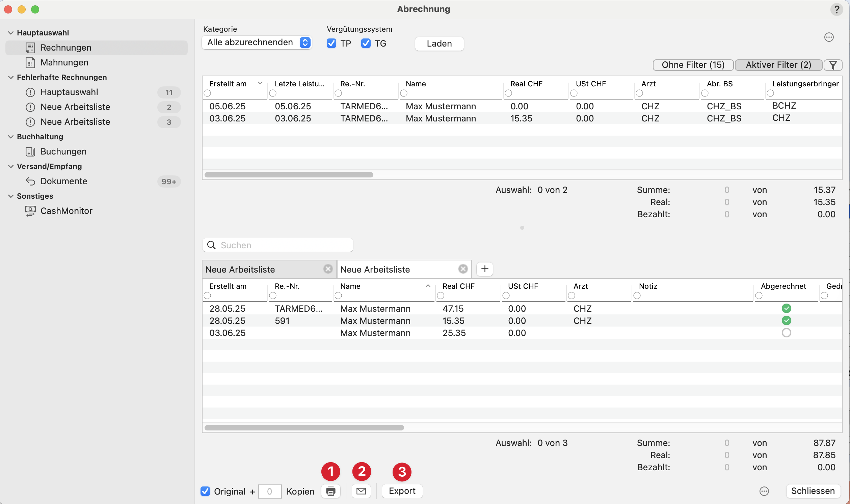Click the Leistungserbringer column header
This screenshot has height=504, width=850.
point(805,84)
